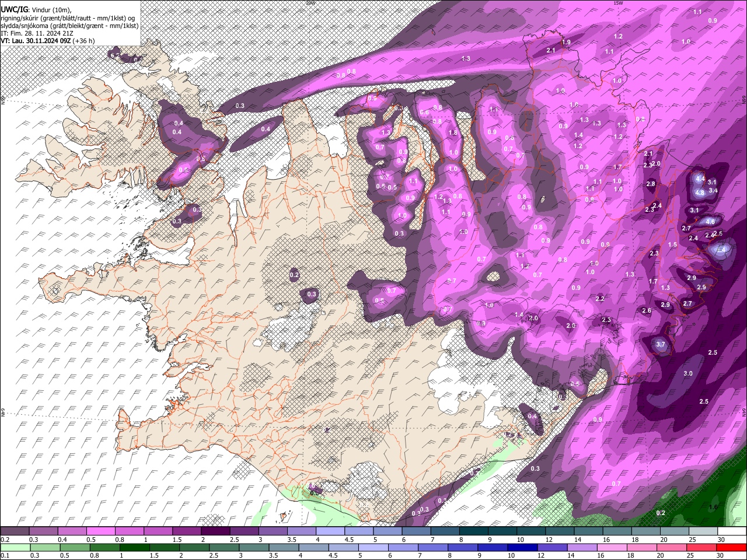Viewport: 747px width, 560px height.
Task: Click the 20W longitude label
Action: 310,3
